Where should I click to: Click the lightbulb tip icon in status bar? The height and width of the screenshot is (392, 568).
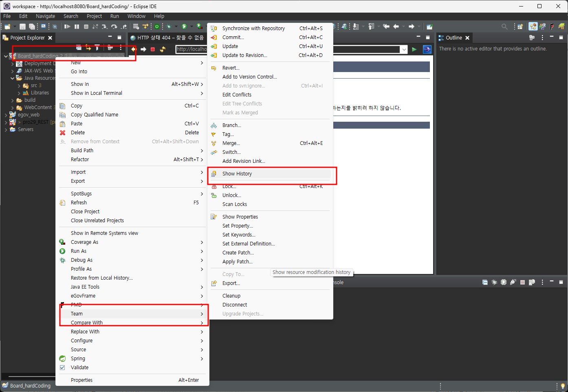click(563, 386)
